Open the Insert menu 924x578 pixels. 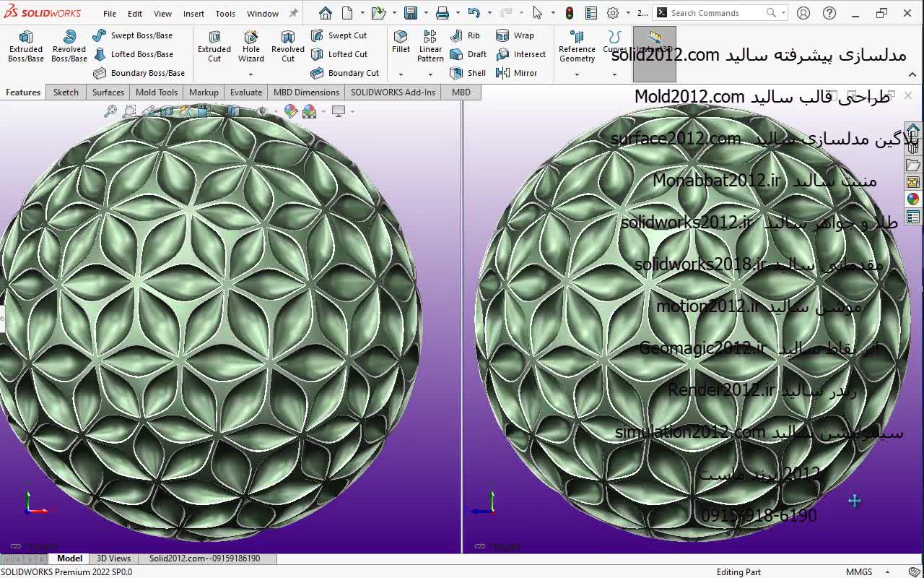pos(193,13)
